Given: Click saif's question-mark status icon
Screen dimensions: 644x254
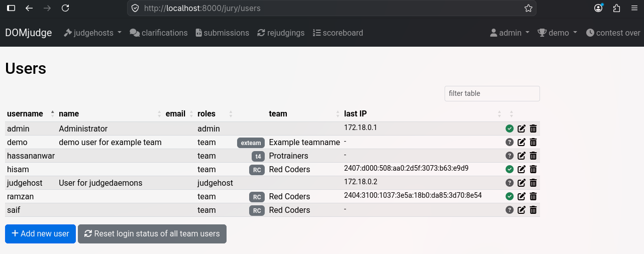Looking at the screenshot, I should (509, 210).
